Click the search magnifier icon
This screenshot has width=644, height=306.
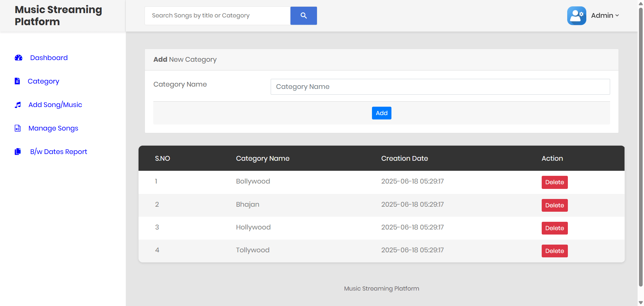coord(303,15)
